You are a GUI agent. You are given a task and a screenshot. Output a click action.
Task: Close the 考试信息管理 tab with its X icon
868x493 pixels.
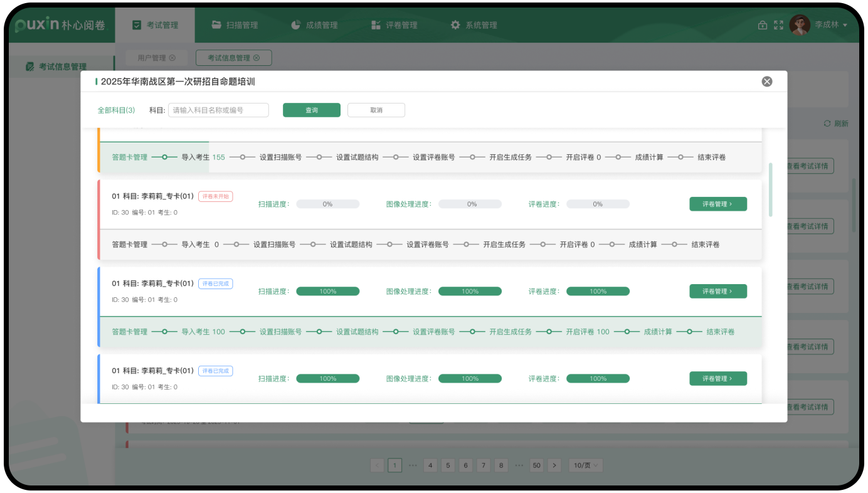pos(256,58)
